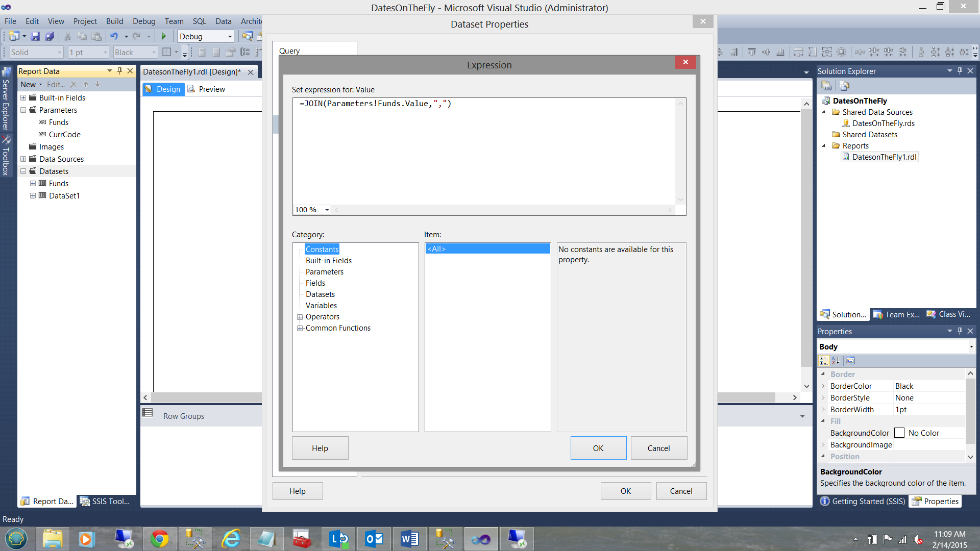Click inside the expression text editor
This screenshot has height=551, width=980.
[x=485, y=153]
